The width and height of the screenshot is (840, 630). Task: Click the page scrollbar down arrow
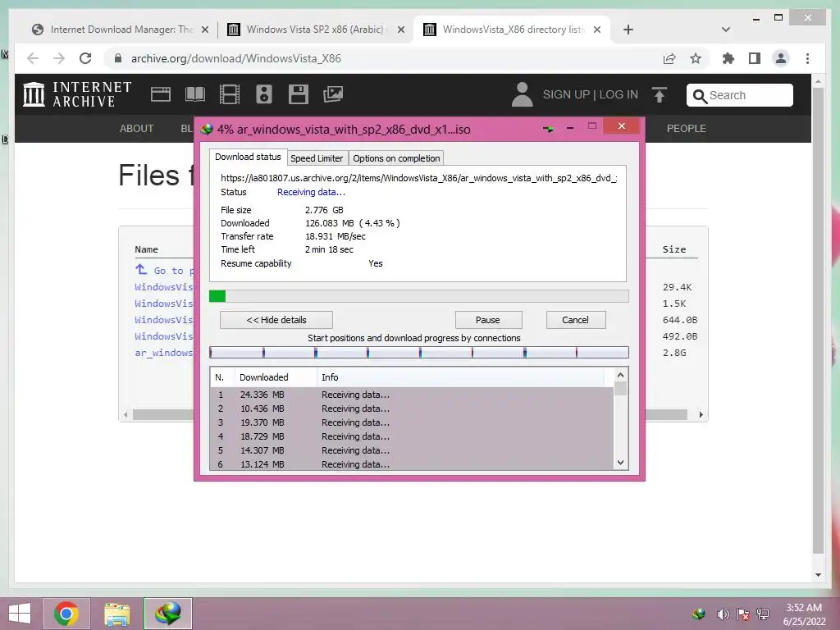click(818, 575)
